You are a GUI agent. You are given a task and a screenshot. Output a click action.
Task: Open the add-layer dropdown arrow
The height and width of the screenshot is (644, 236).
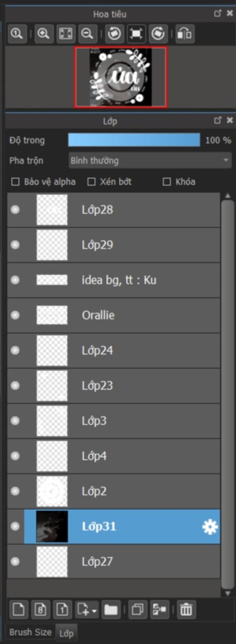[94, 609]
